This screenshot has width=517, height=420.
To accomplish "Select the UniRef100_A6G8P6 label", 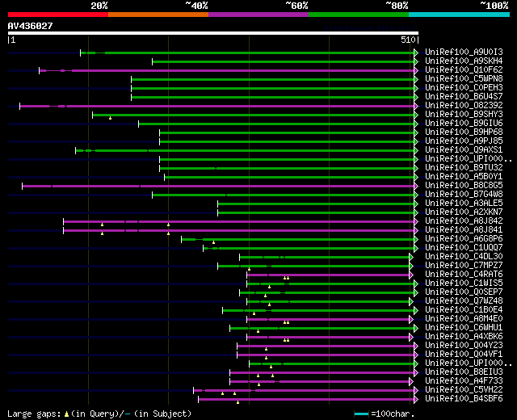I will click(x=464, y=239).
